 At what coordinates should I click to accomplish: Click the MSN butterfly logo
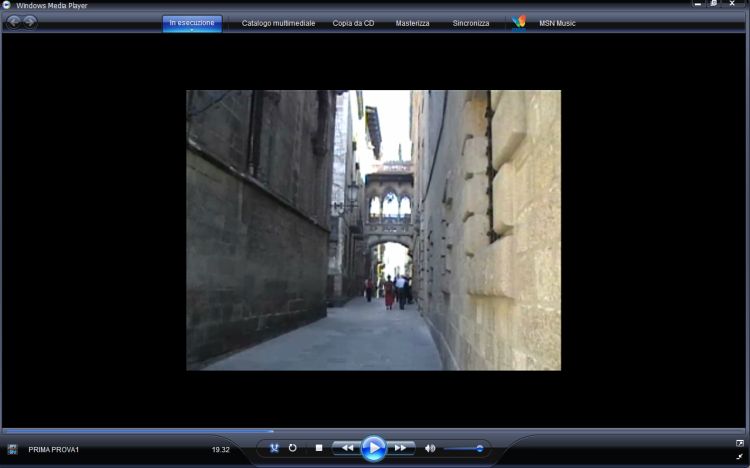tap(519, 22)
